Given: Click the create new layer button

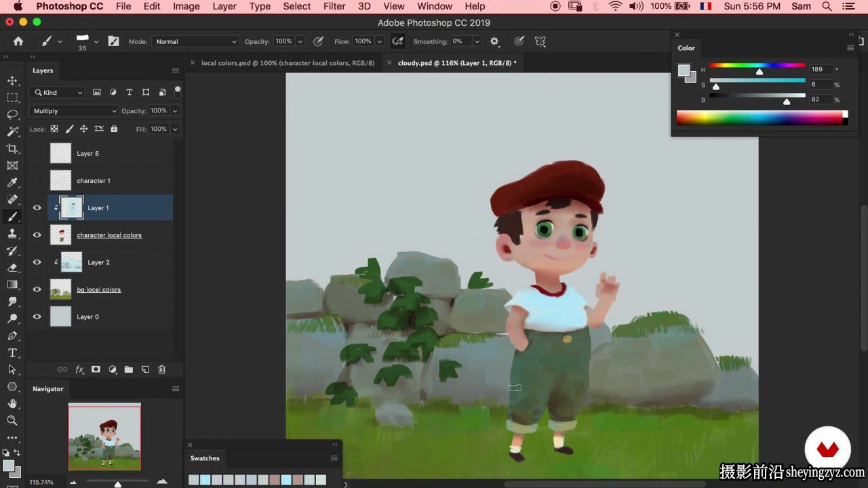Looking at the screenshot, I should click(145, 369).
